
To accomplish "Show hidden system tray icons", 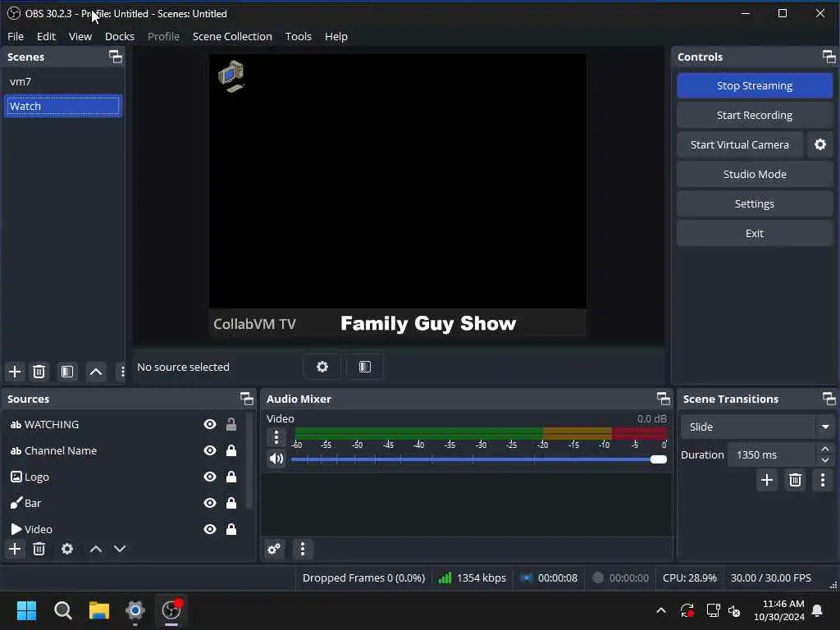I will coord(661,610).
